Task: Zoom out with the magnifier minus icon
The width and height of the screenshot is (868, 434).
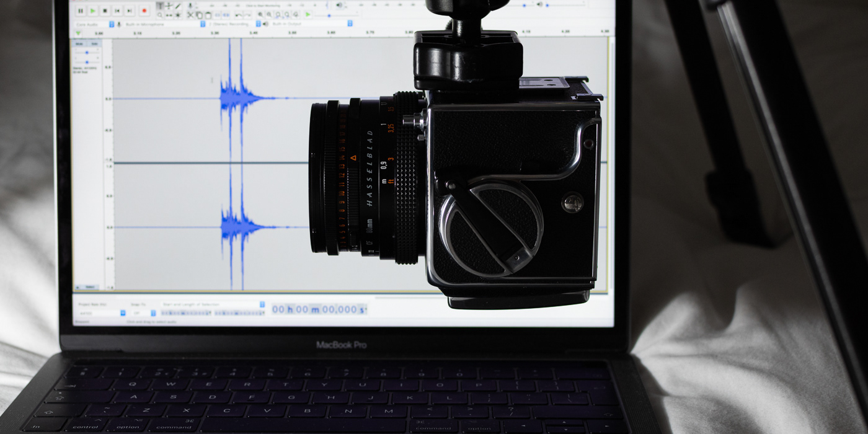Action: click(x=269, y=14)
